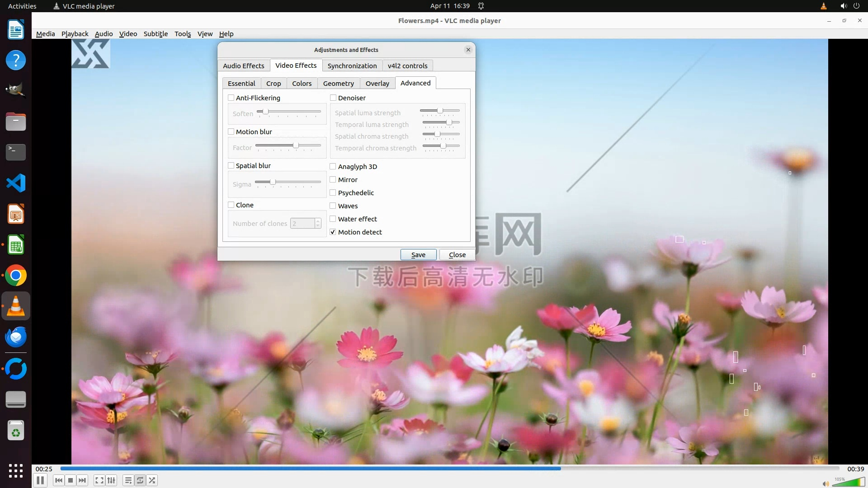Click the previous media button
The width and height of the screenshot is (868, 488).
(x=58, y=480)
